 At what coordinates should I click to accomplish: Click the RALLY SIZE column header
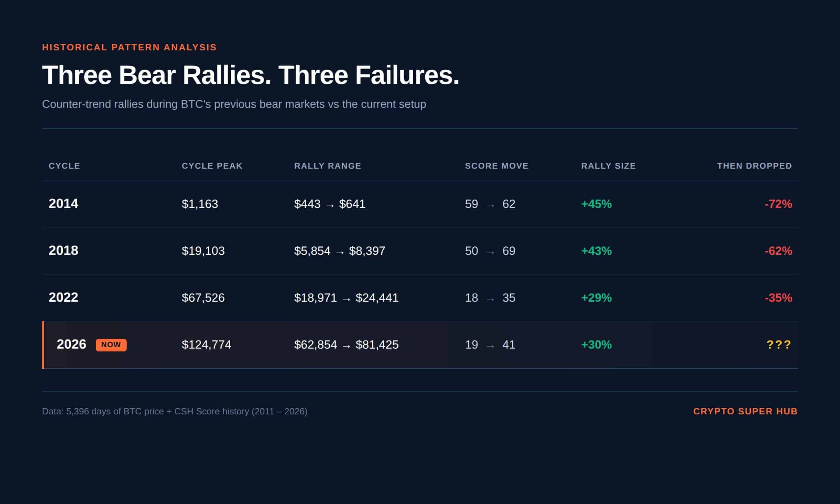608,166
